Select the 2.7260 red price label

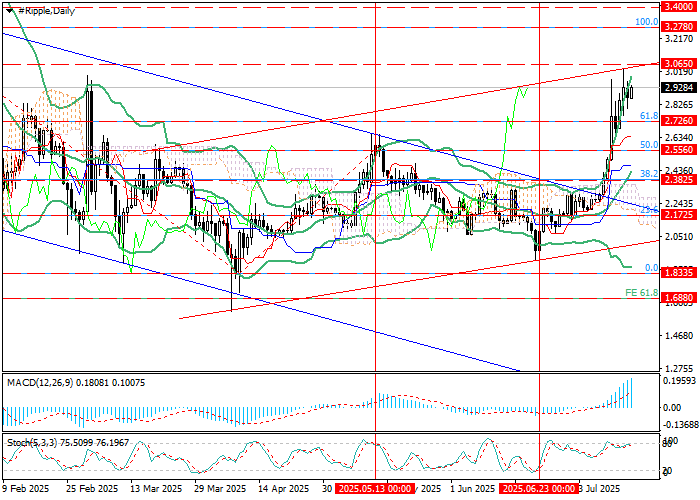click(x=678, y=121)
